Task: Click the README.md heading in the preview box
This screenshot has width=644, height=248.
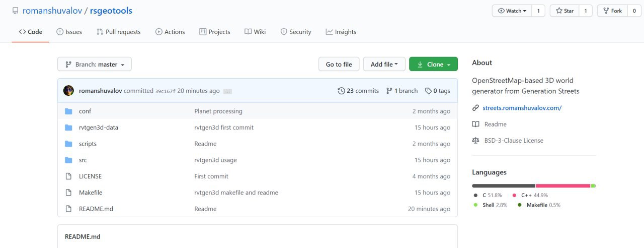Action: pos(83,236)
